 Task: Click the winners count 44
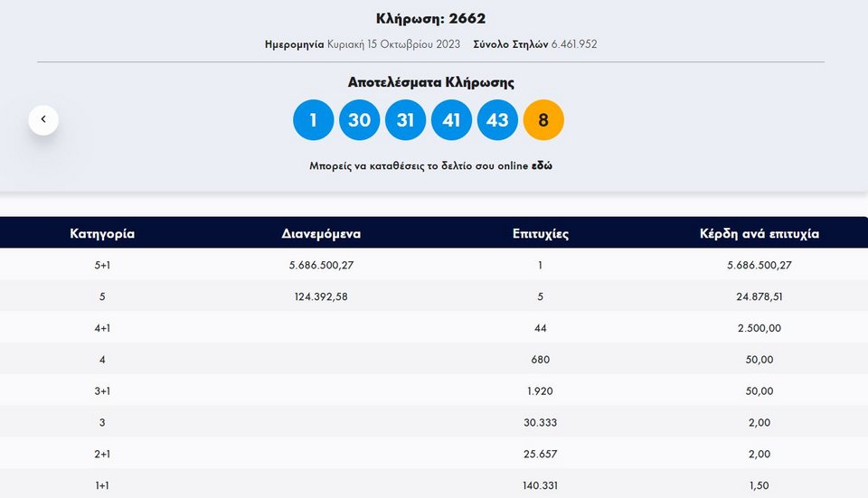(541, 328)
